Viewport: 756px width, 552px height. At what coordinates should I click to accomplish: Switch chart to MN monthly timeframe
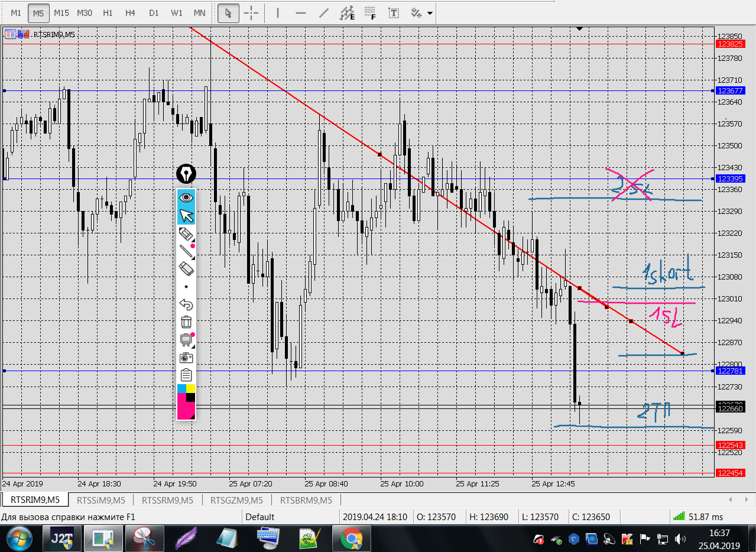click(199, 12)
